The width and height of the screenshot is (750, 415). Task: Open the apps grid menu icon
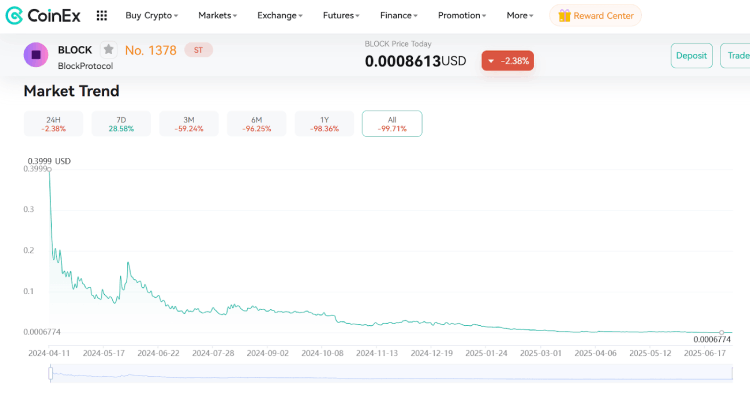tap(101, 16)
